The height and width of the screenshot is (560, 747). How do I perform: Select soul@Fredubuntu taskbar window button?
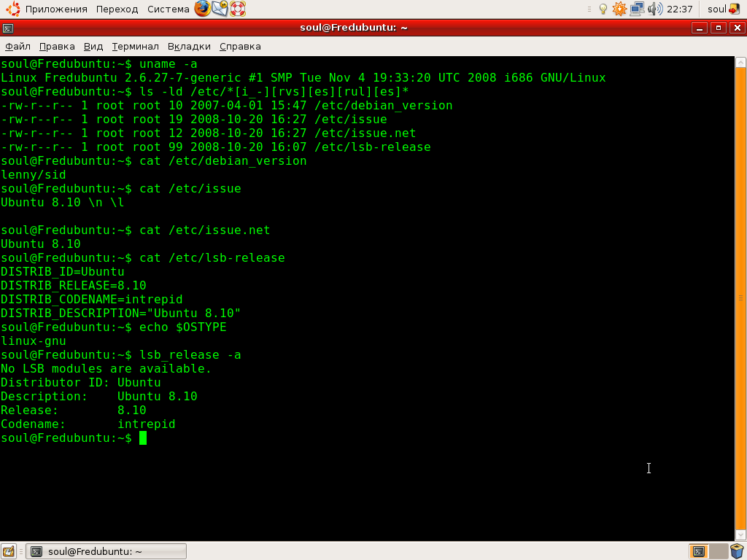107,551
